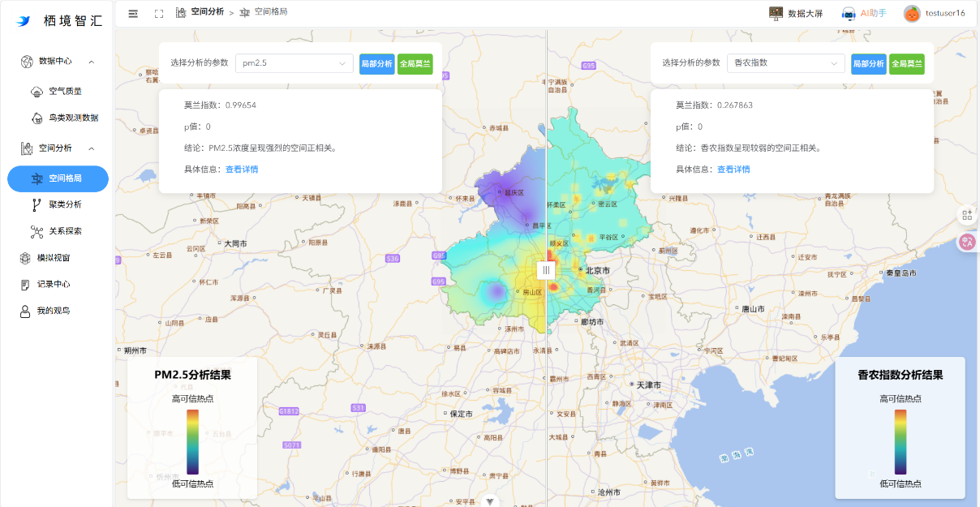Click the Chinese-English translate button on map
This screenshot has height=507, width=980.
pos(966,242)
